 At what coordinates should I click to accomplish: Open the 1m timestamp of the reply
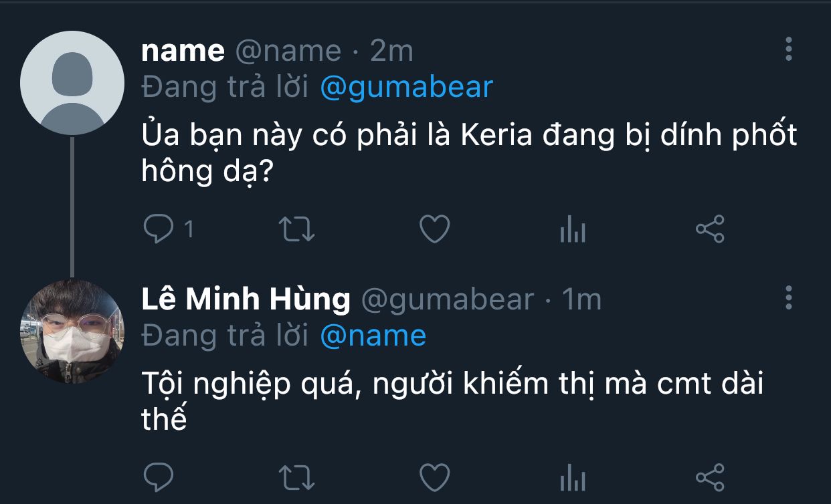(x=581, y=299)
